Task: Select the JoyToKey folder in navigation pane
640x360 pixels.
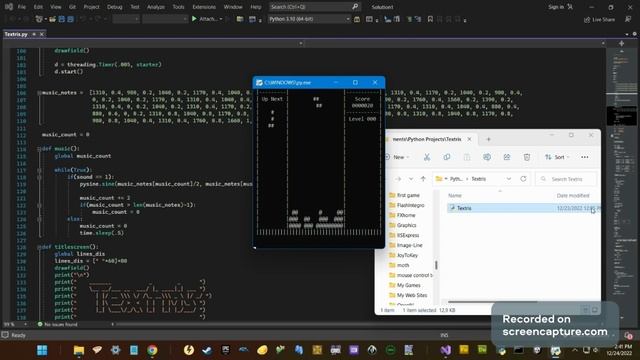Action: [x=407, y=256]
